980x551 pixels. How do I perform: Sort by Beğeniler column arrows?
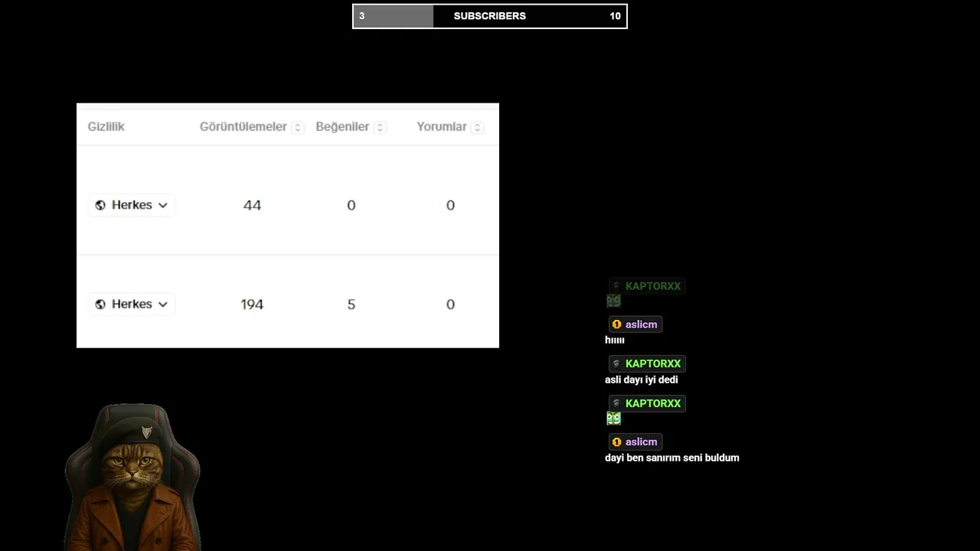point(380,128)
